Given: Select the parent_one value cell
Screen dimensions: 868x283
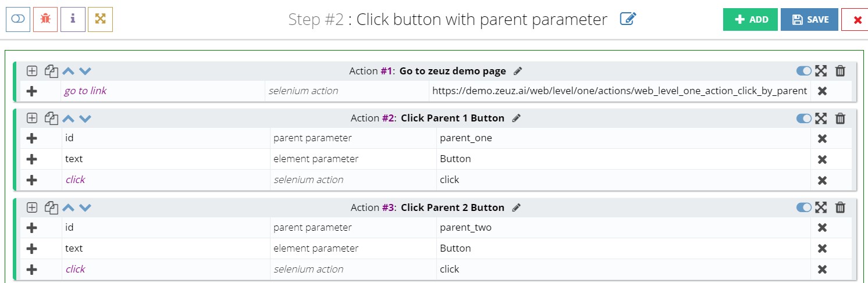Looking at the screenshot, I should (623, 138).
